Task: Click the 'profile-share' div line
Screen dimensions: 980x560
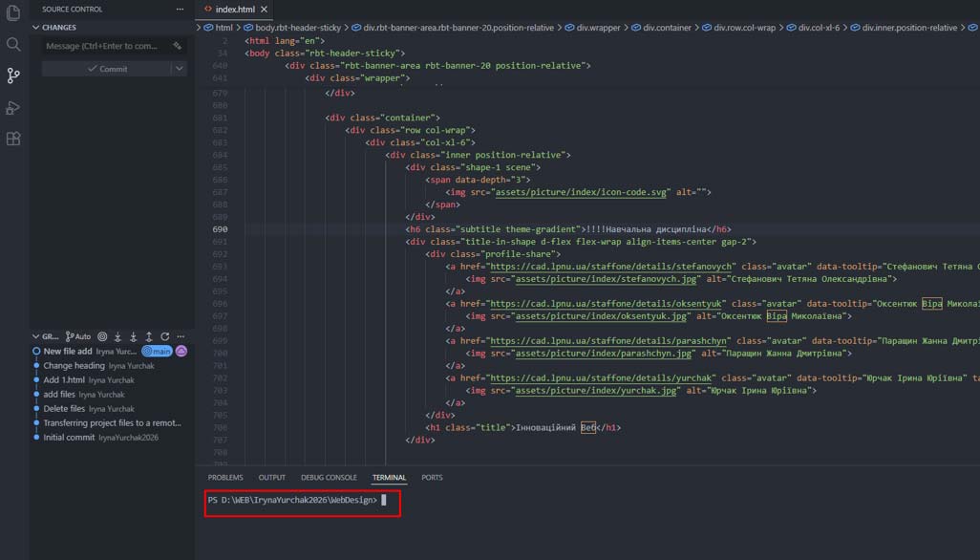Action: click(493, 254)
